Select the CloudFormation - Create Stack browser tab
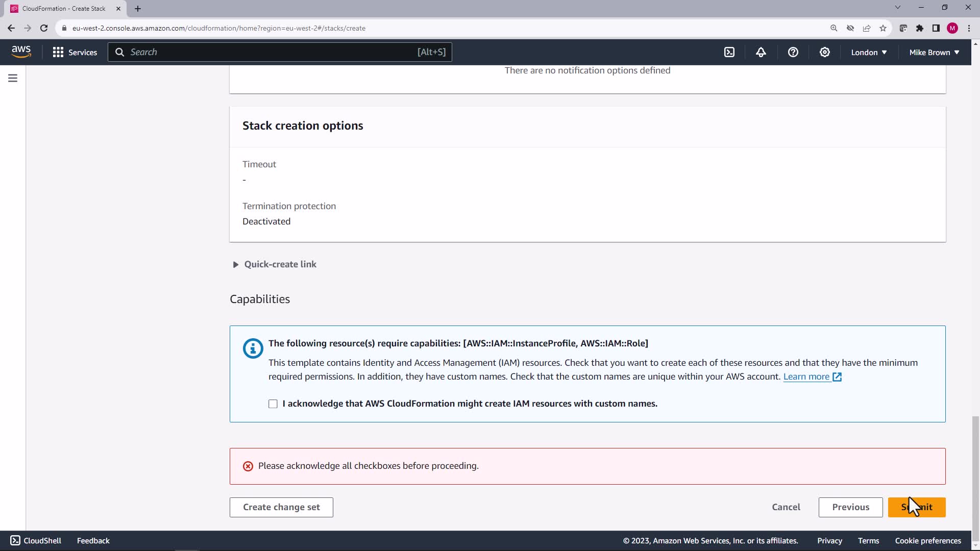 (64, 9)
